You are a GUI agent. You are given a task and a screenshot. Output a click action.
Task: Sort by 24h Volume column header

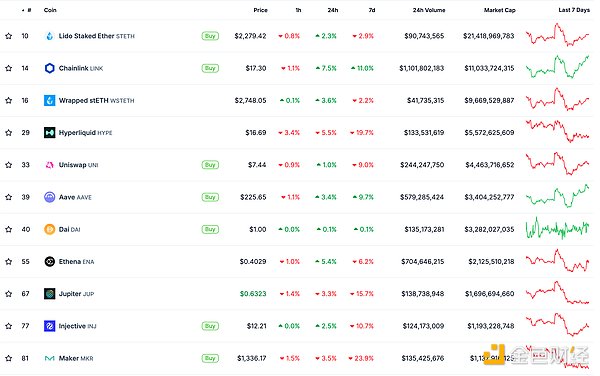pyautogui.click(x=429, y=10)
